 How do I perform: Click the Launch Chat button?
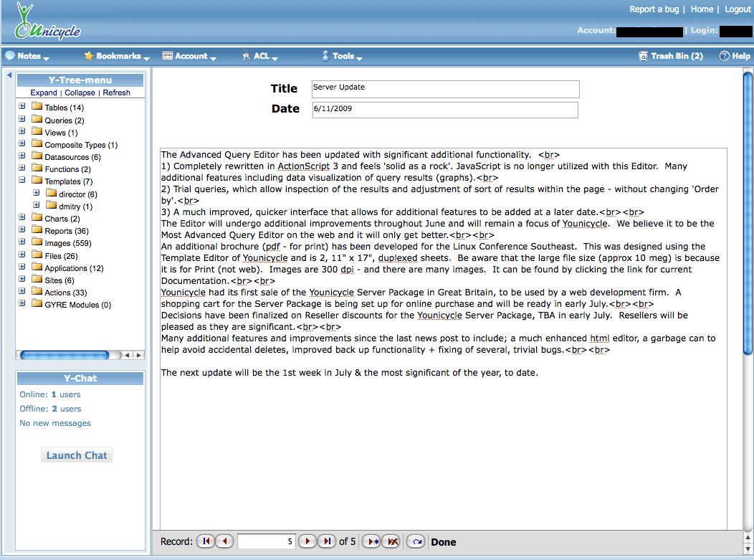(77, 455)
